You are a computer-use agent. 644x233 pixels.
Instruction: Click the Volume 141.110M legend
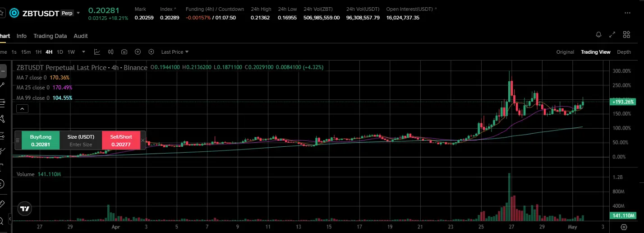[x=38, y=174]
